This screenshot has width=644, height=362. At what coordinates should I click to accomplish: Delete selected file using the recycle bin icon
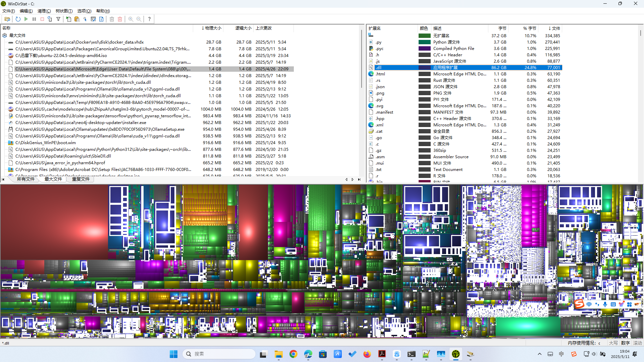click(112, 19)
